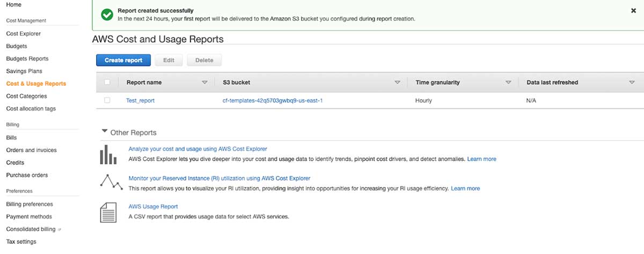Tick the select-all checkbox in the table header
This screenshot has height=254, width=644.
click(107, 82)
